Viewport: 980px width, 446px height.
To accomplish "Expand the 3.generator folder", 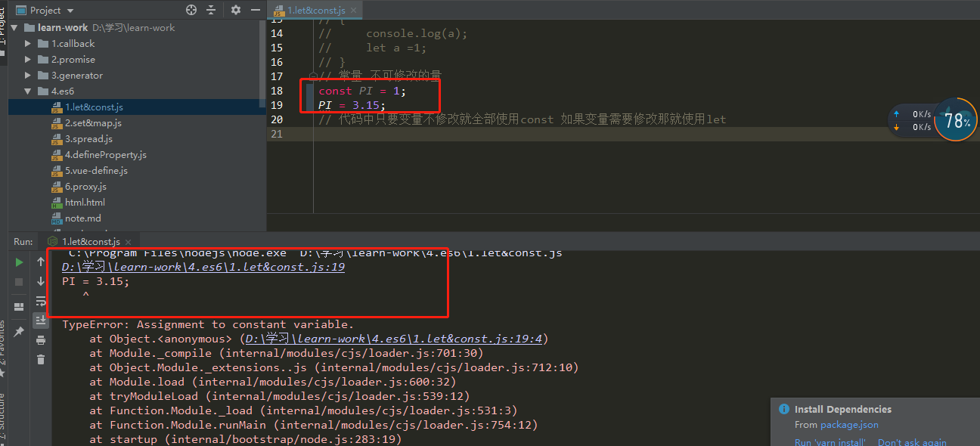I will coord(28,76).
